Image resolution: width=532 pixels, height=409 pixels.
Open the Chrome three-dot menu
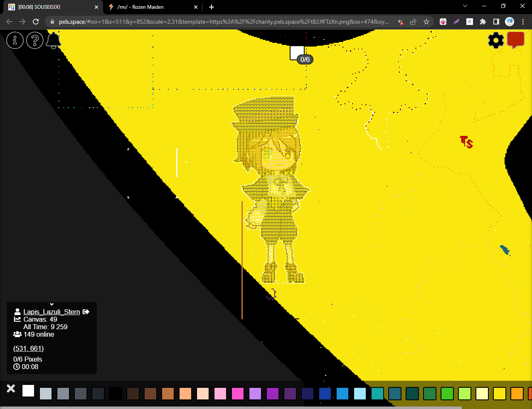[523, 22]
